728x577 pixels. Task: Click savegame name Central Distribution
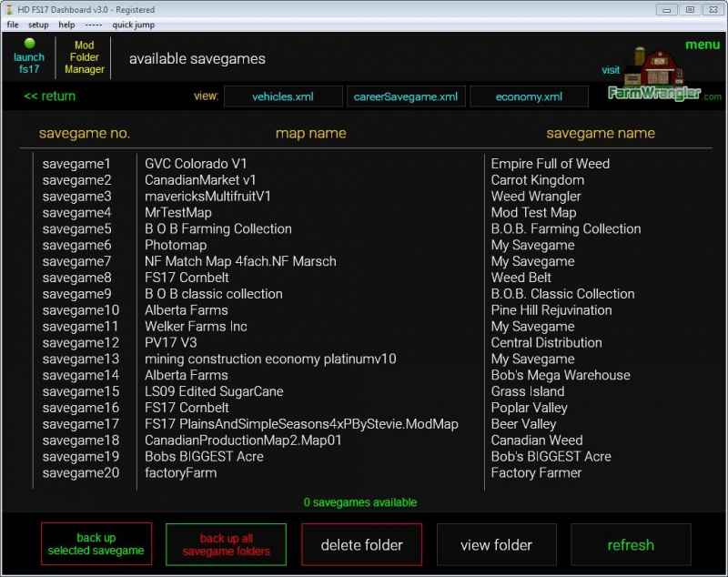[547, 342]
